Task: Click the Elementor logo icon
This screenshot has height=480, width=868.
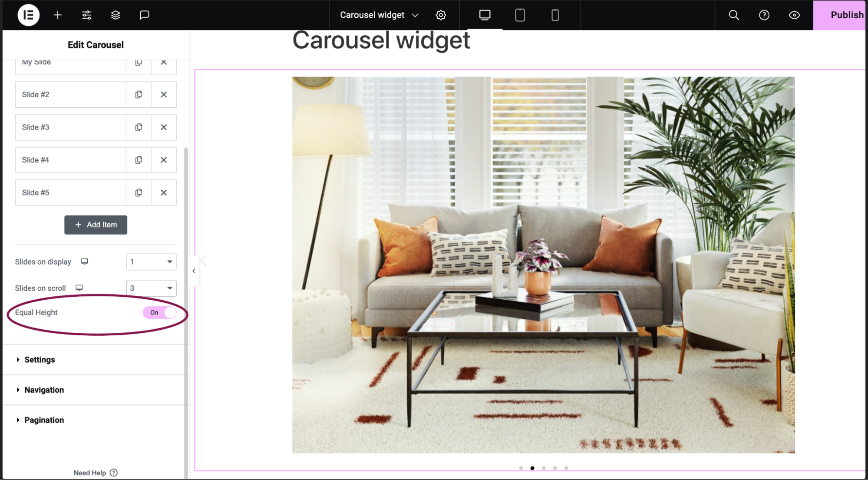Action: point(28,14)
